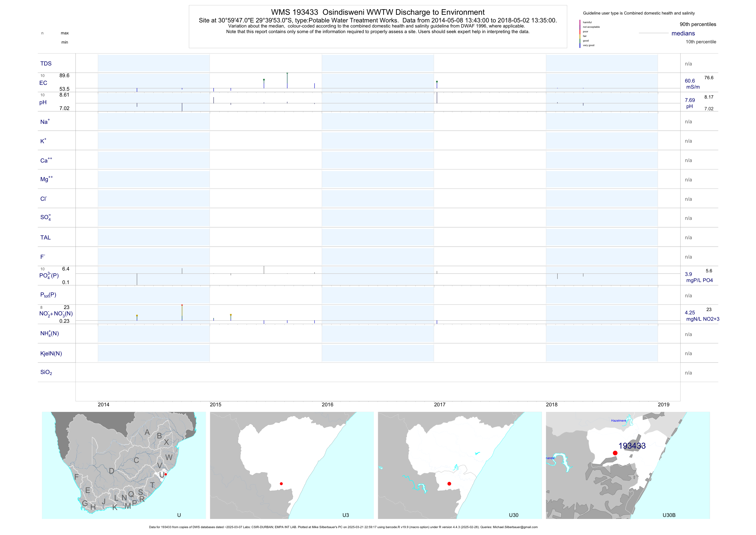Viewport: 756px width, 535px height.
Task: Click the EC parameter row label
Action: pos(43,83)
